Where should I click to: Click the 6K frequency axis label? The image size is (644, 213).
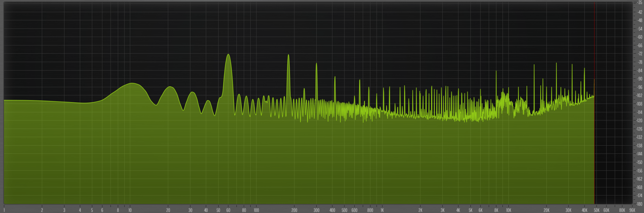tap(480, 210)
